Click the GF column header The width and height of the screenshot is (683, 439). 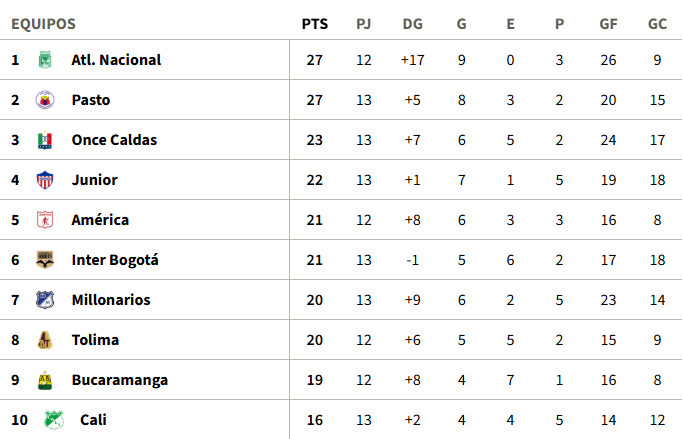click(x=608, y=24)
